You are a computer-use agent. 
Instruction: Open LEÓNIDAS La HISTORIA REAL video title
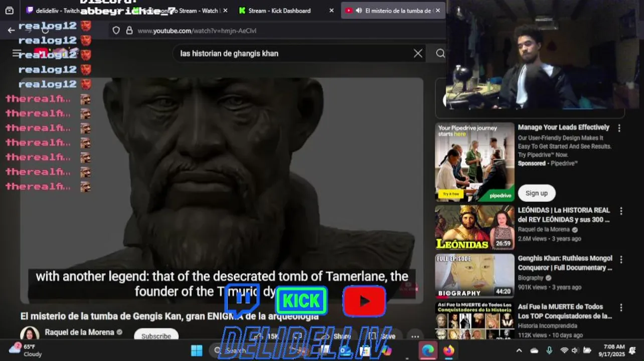(564, 215)
